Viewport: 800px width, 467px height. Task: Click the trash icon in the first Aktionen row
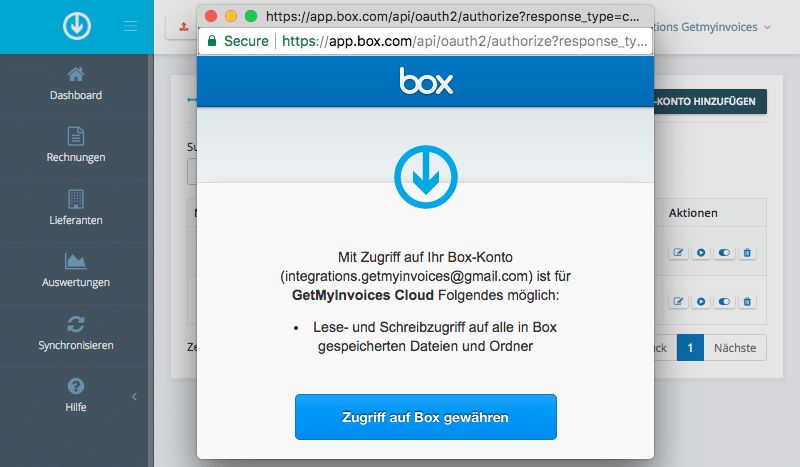coord(747,252)
